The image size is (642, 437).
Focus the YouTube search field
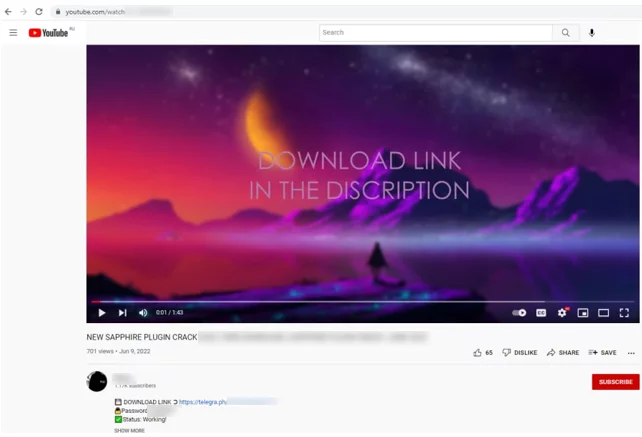pyautogui.click(x=435, y=33)
